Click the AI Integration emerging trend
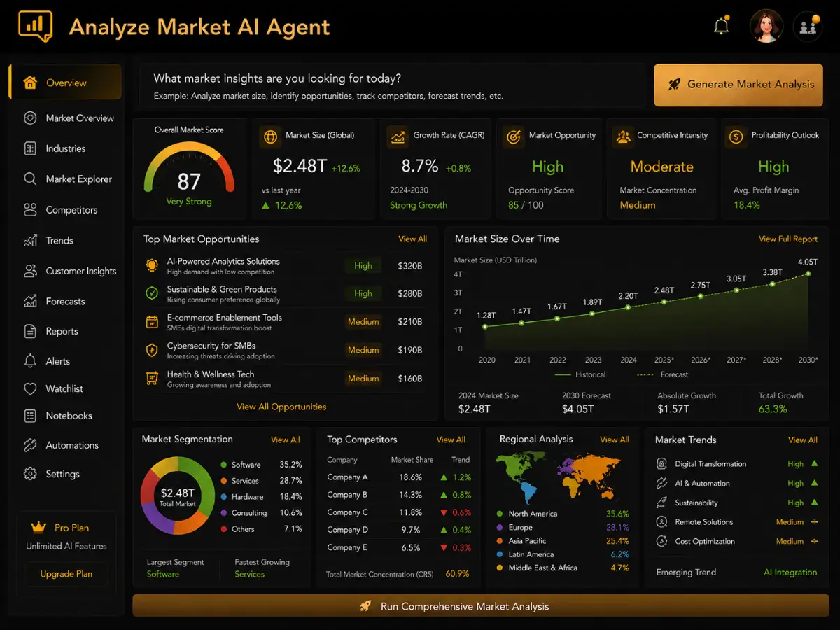The image size is (840, 630). (790, 573)
